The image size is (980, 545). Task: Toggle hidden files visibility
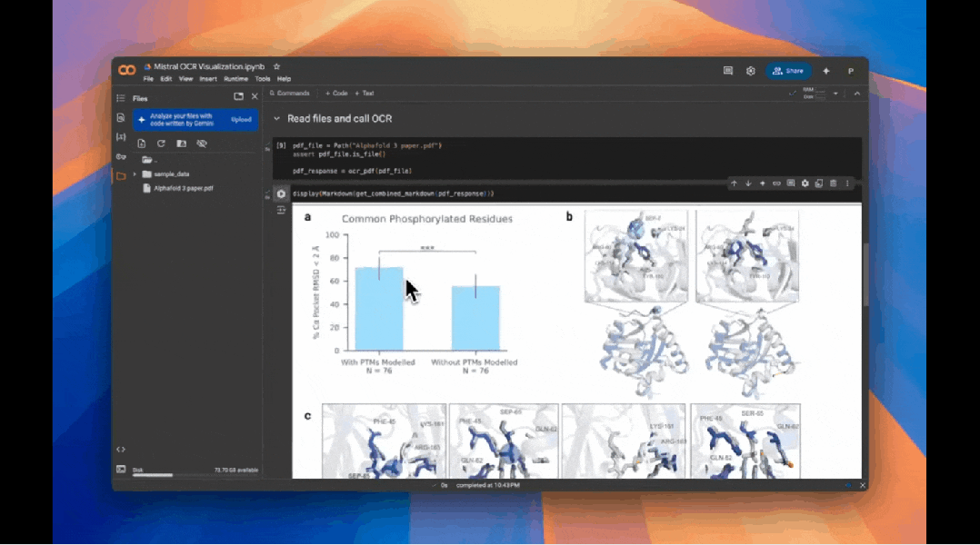(201, 144)
